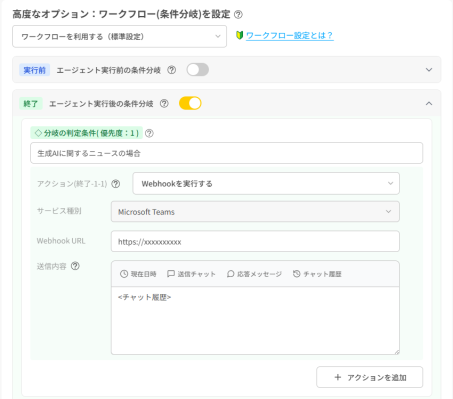Click the 終了 badge label
This screenshot has height=399, width=453.
(x=31, y=104)
